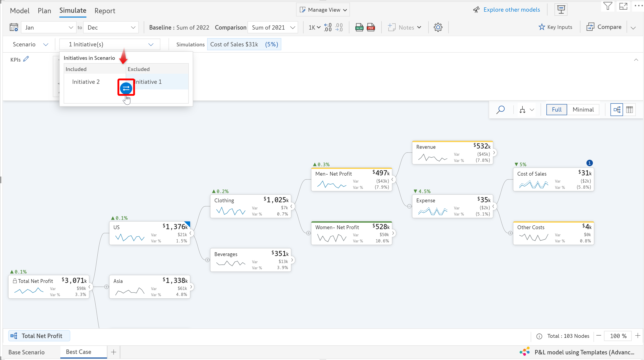Open the Base Scenario tab
Screen dimensions: 644x360
[26, 352]
